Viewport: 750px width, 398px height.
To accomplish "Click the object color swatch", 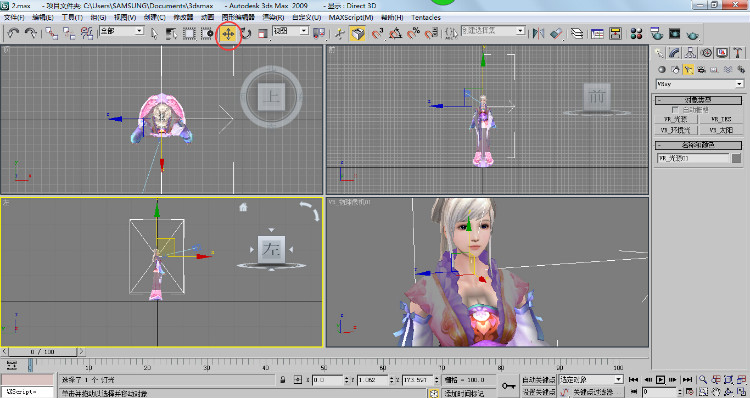I will [737, 158].
